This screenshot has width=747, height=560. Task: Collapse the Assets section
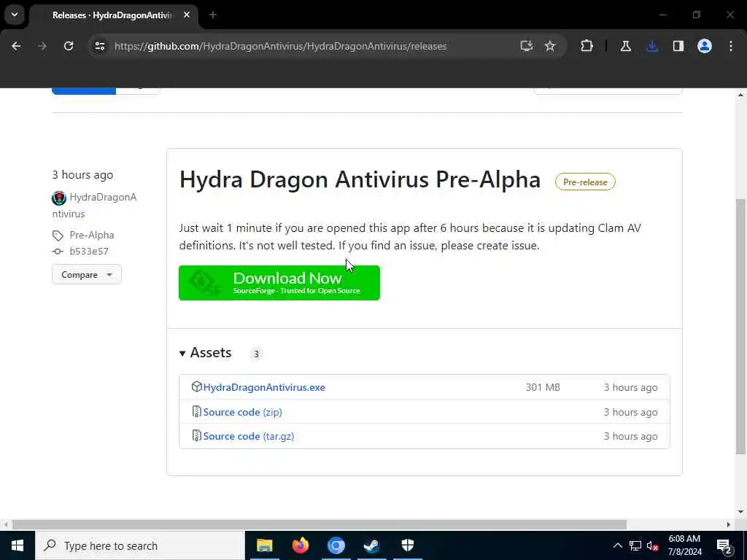205,353
